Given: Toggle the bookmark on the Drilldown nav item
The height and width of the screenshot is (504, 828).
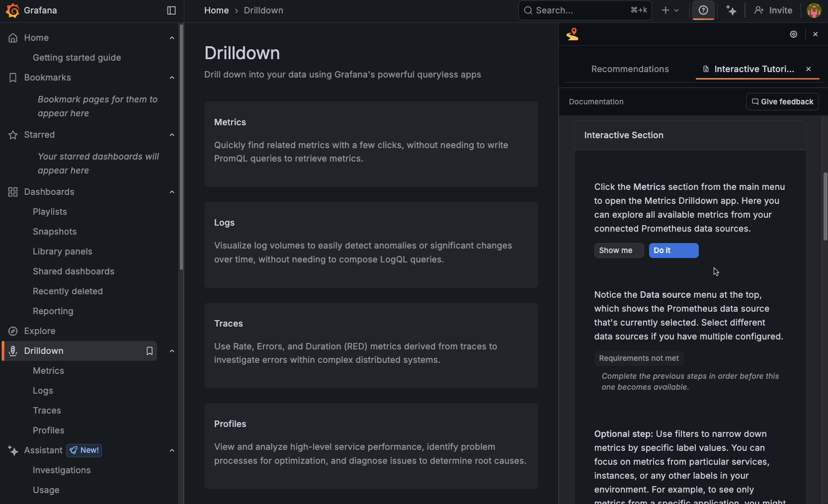Looking at the screenshot, I should (x=149, y=351).
